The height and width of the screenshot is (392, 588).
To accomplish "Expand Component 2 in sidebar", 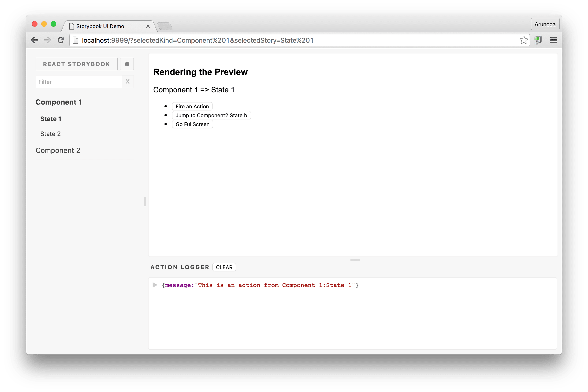I will pos(58,150).
